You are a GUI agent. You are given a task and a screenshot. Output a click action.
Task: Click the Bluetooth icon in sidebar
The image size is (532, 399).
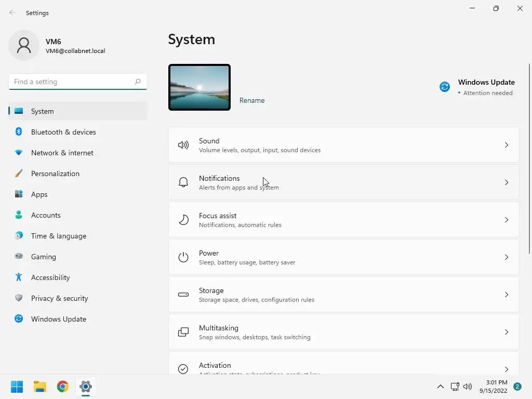pyautogui.click(x=19, y=131)
